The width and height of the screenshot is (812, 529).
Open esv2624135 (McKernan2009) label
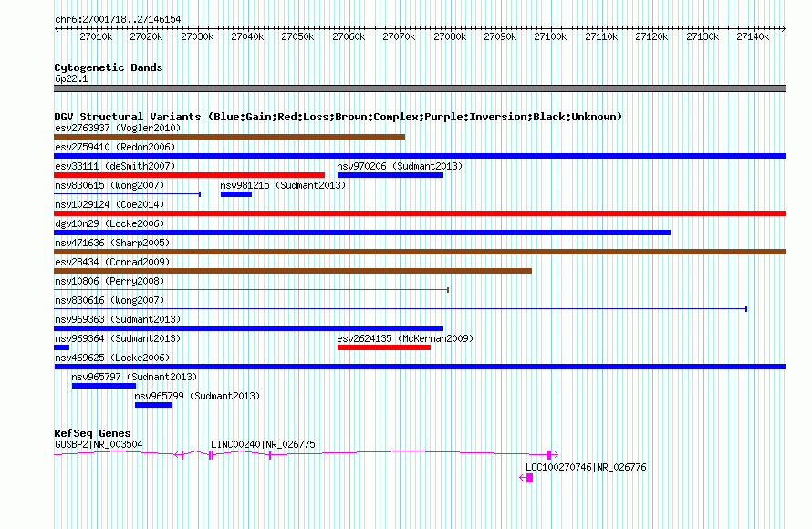point(405,338)
